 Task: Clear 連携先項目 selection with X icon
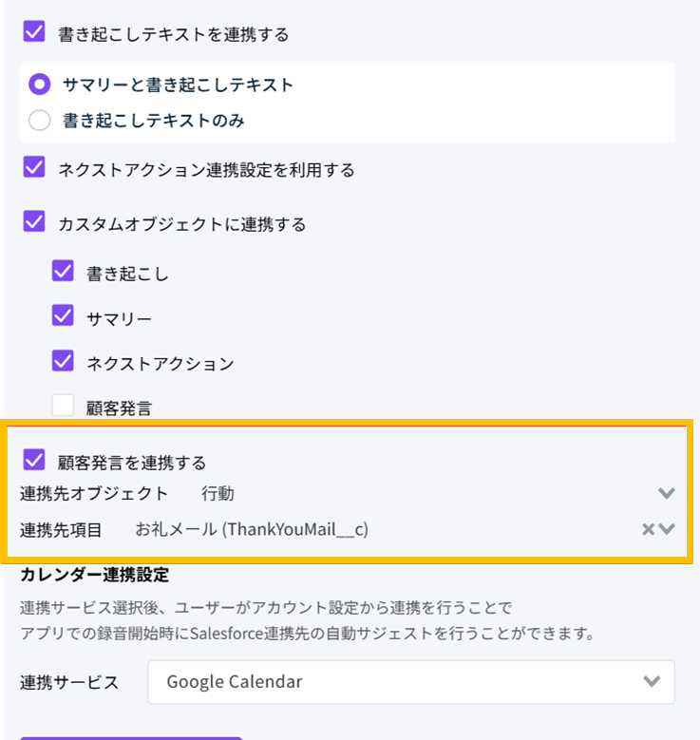point(648,529)
